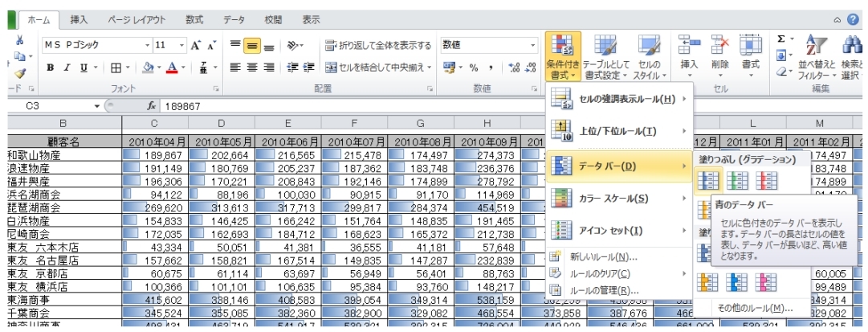This screenshot has width=868, height=332.
Task: Toggle Bold formatting
Action: (x=51, y=68)
